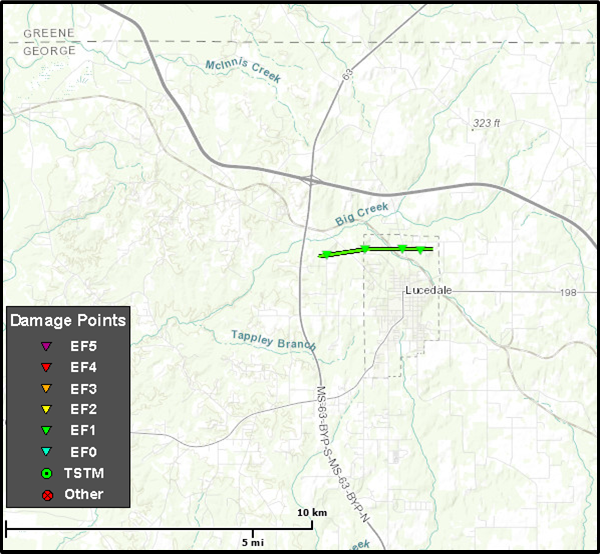This screenshot has width=600, height=554.
Task: Click the Damage Points legend title
Action: [68, 321]
